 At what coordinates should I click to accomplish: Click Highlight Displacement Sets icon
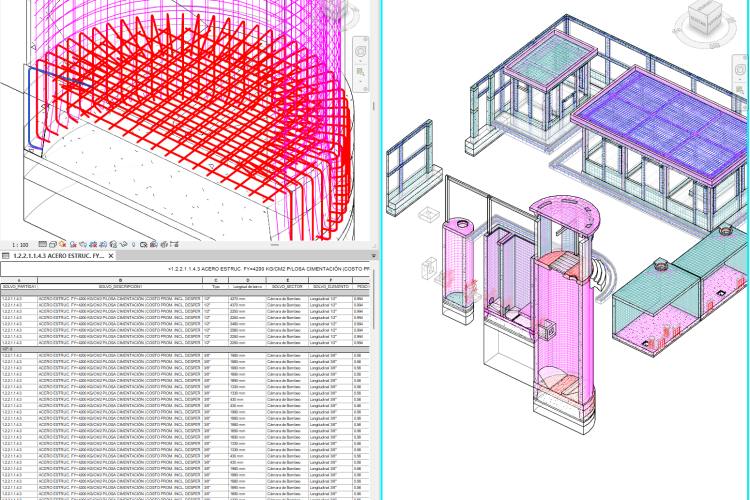click(x=164, y=244)
